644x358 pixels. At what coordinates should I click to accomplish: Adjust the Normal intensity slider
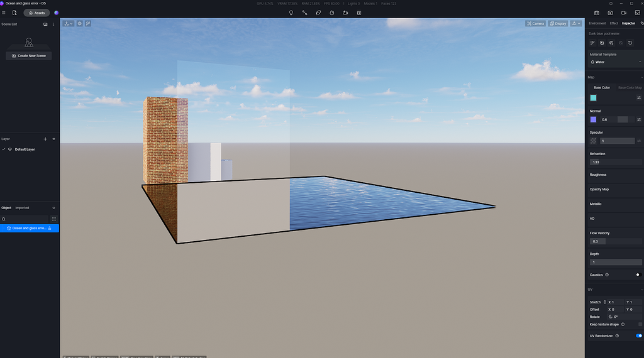pos(617,119)
